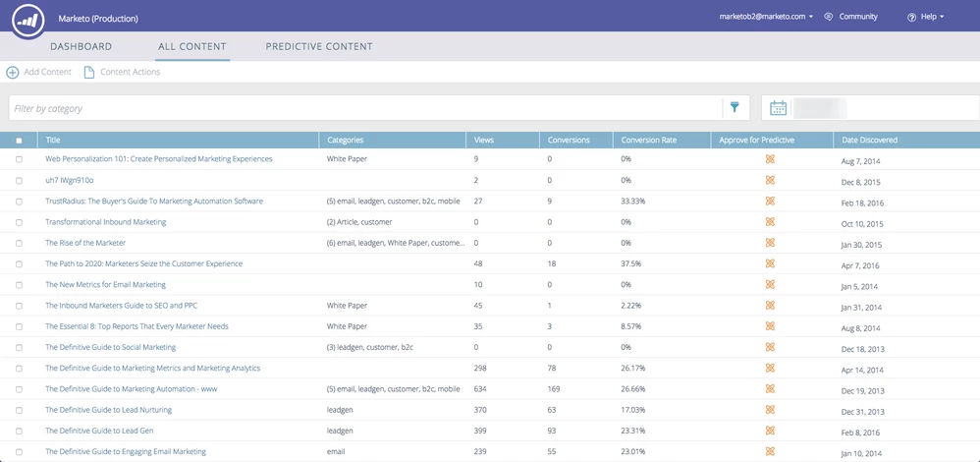Open The Essential 8 Top Reports link
This screenshot has height=462, width=980.
[136, 326]
